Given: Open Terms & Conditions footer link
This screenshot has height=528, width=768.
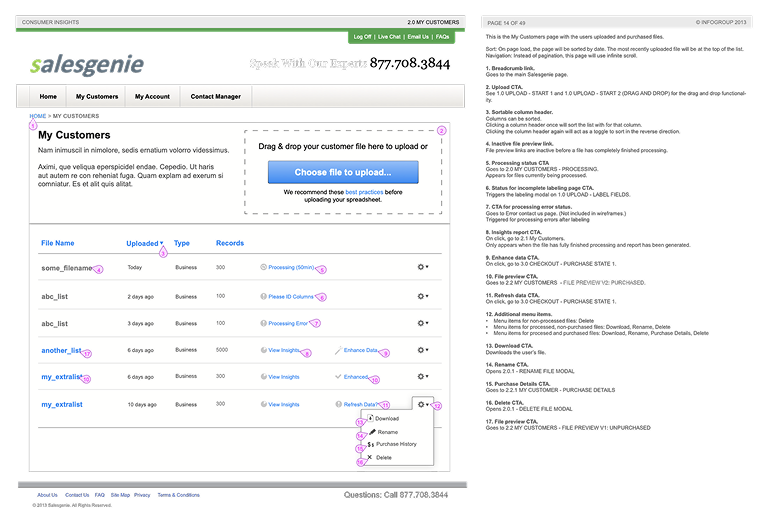Looking at the screenshot, I should tap(178, 495).
